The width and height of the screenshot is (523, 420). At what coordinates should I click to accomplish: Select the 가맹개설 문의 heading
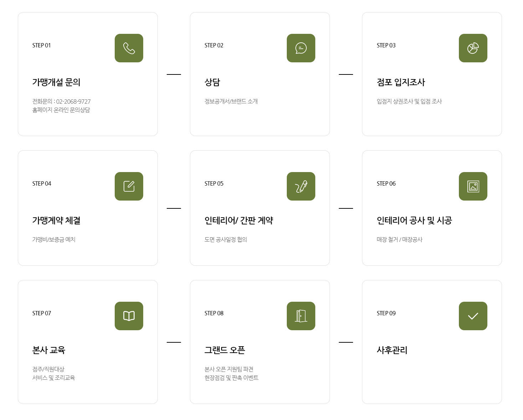56,82
